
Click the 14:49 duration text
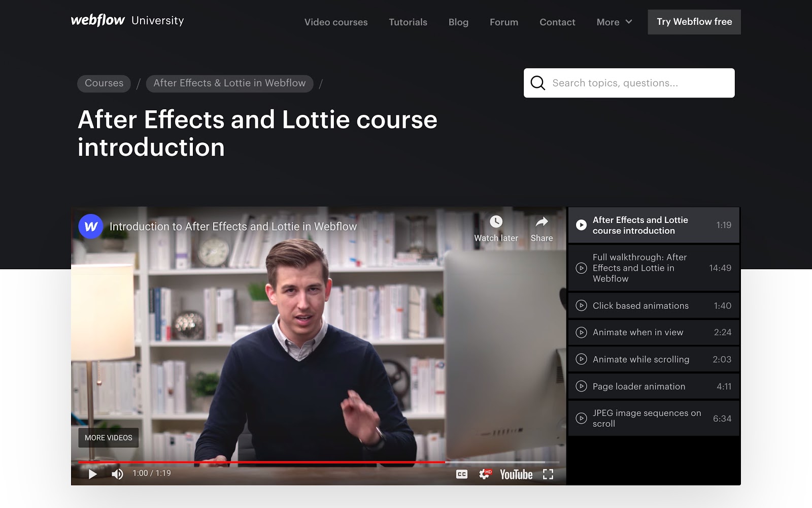[x=720, y=268]
